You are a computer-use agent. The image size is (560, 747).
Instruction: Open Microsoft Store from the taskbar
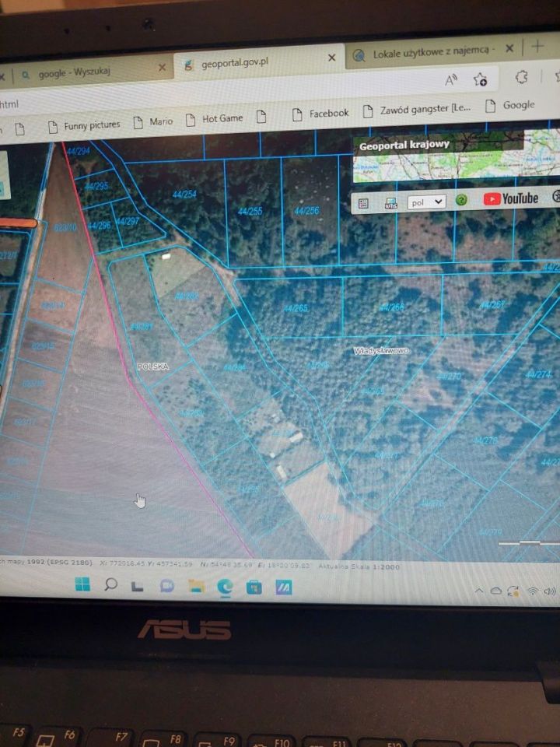tap(254, 587)
